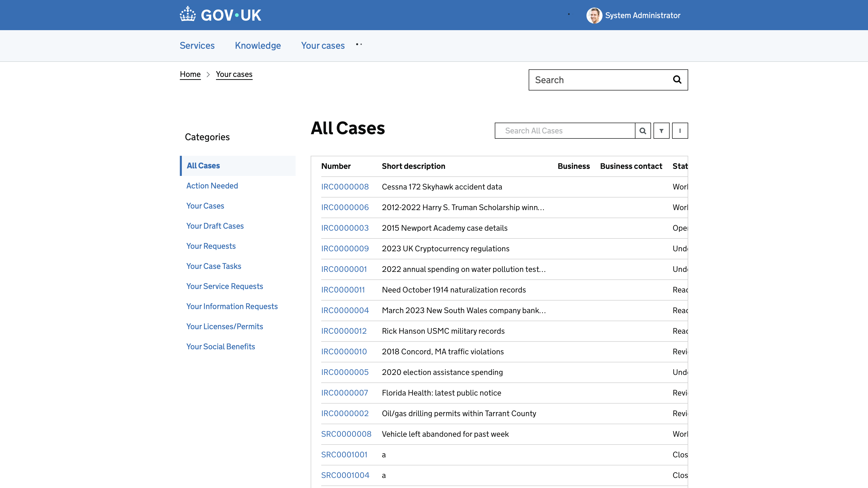Click the Search All Cases magnifier button
The width and height of the screenshot is (868, 488).
(643, 131)
